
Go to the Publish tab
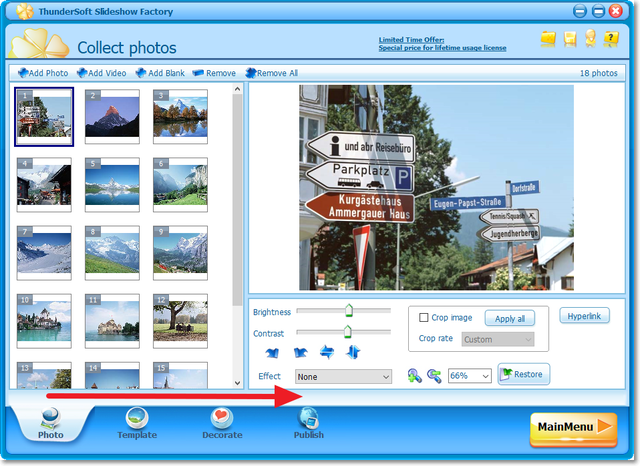[x=308, y=424]
